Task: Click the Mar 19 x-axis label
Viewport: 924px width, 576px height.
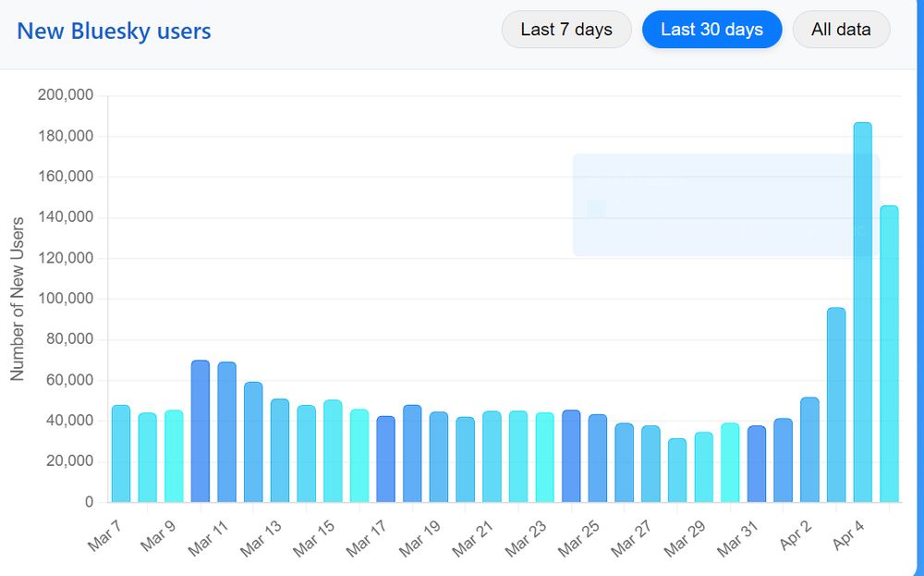Action: click(420, 538)
